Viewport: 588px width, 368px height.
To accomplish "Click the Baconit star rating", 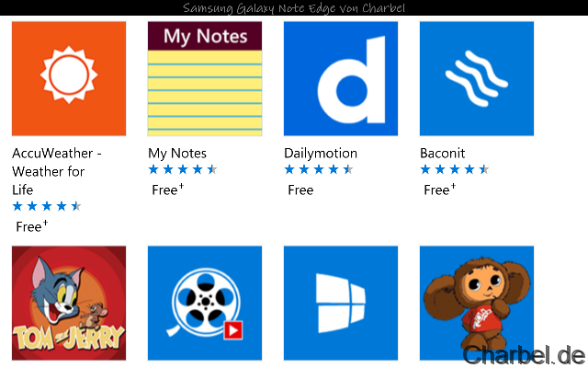I will click(x=455, y=169).
